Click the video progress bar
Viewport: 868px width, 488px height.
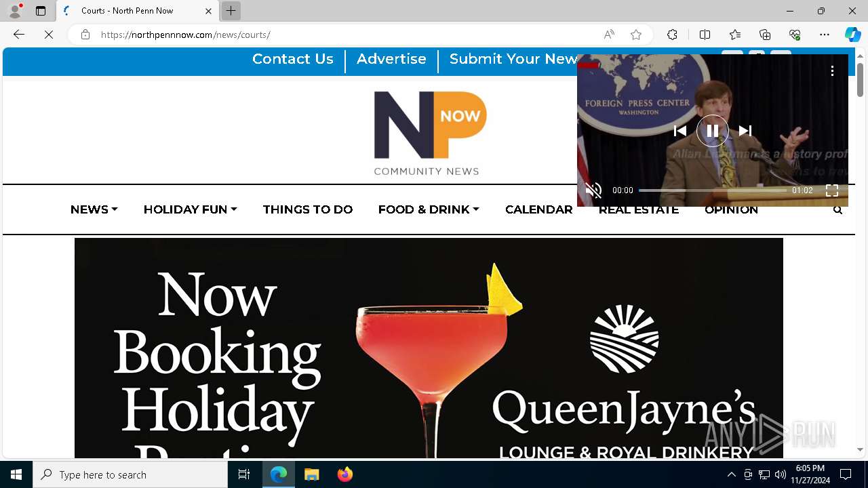pyautogui.click(x=712, y=190)
